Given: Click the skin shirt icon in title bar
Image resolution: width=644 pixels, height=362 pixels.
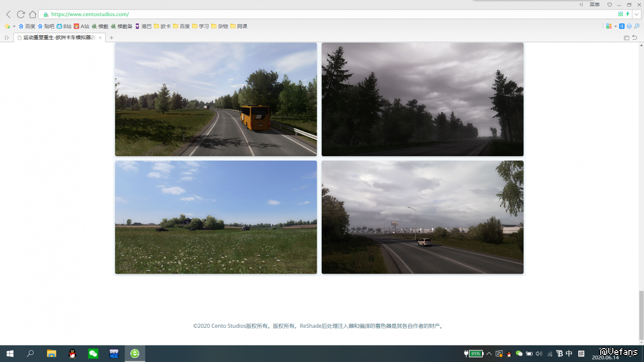Looking at the screenshot, I should [x=609, y=5].
